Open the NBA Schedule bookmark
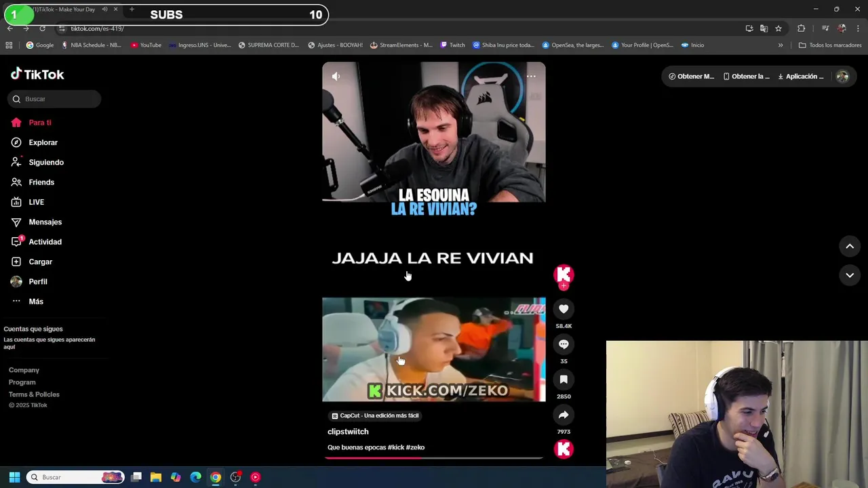Image resolution: width=868 pixels, height=488 pixels. pyautogui.click(x=91, y=45)
